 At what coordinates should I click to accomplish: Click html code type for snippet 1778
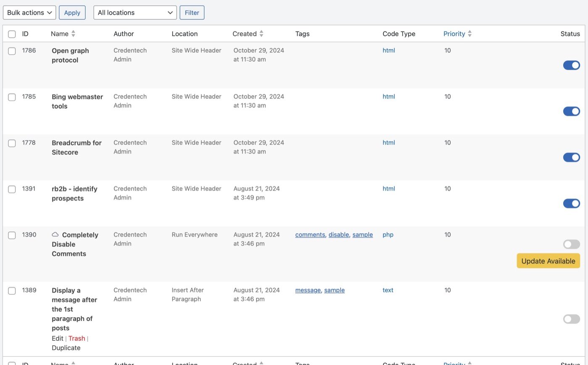(388, 143)
